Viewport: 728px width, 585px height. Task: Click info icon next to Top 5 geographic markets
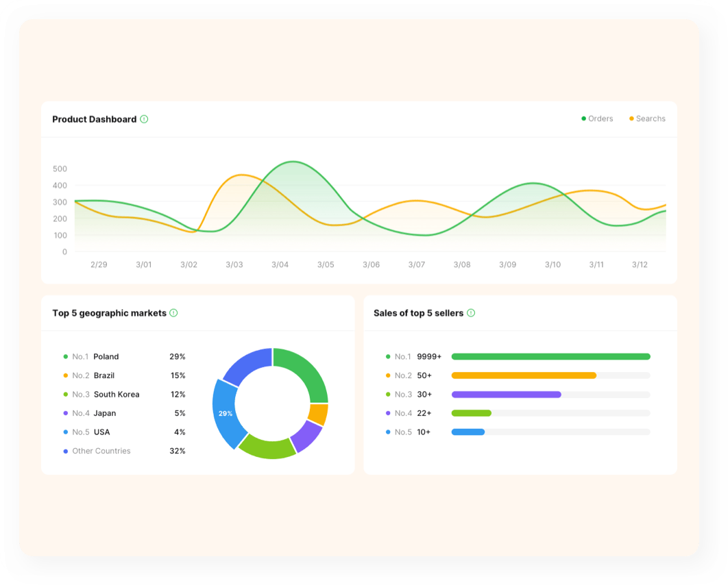tap(173, 313)
